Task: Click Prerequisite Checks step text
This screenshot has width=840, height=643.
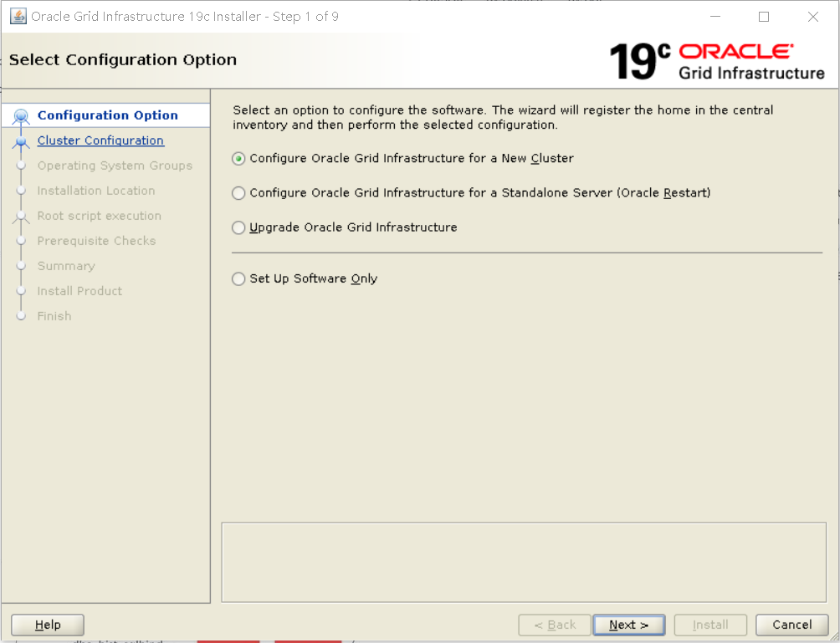Action: 96,241
